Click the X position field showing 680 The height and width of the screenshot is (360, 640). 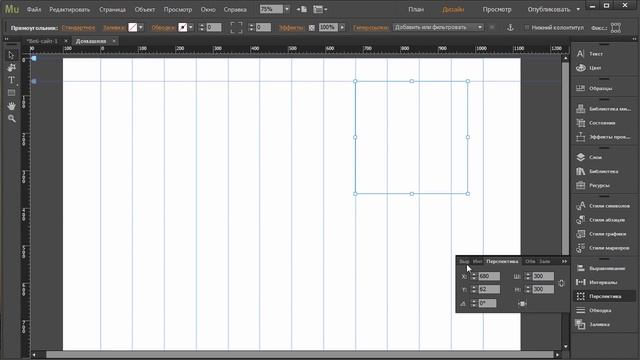point(489,276)
